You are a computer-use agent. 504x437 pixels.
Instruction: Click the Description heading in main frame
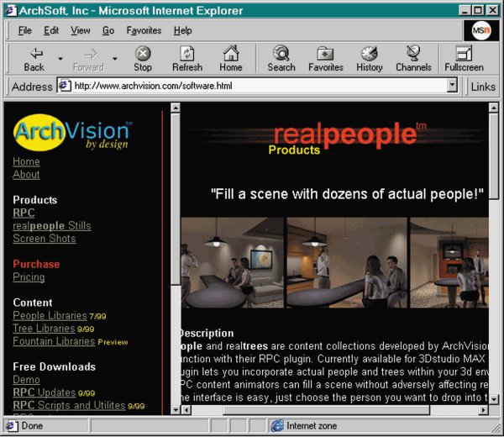207,333
